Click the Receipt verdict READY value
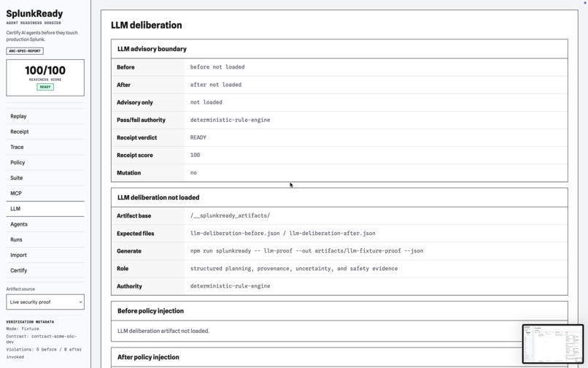588x368 pixels. [198, 137]
